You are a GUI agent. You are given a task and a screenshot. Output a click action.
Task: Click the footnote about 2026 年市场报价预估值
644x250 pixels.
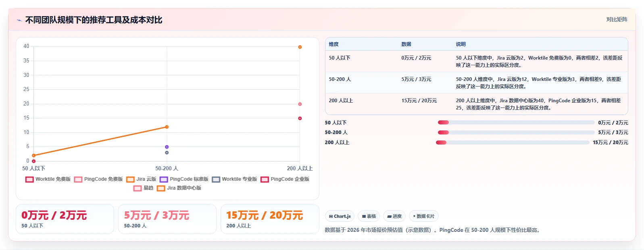(432, 230)
